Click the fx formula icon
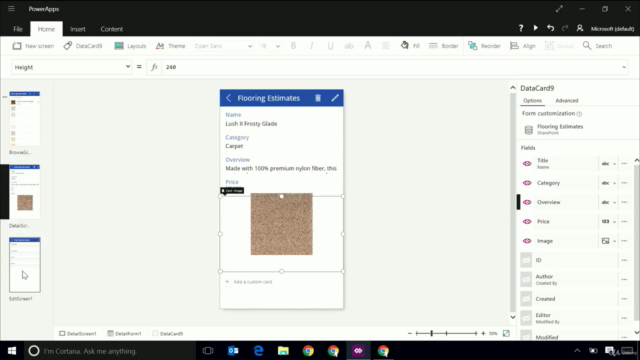This screenshot has height=360, width=640. pos(154,67)
